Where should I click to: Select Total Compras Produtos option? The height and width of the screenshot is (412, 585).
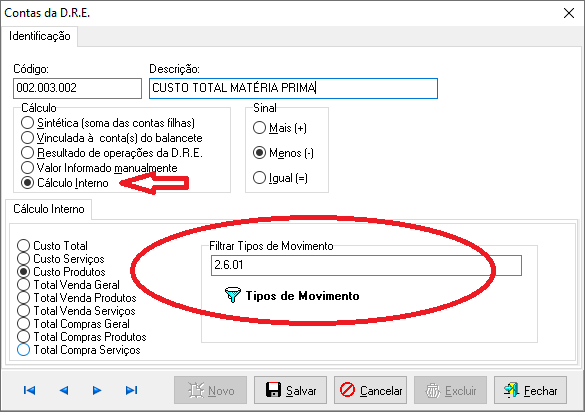(x=82, y=337)
